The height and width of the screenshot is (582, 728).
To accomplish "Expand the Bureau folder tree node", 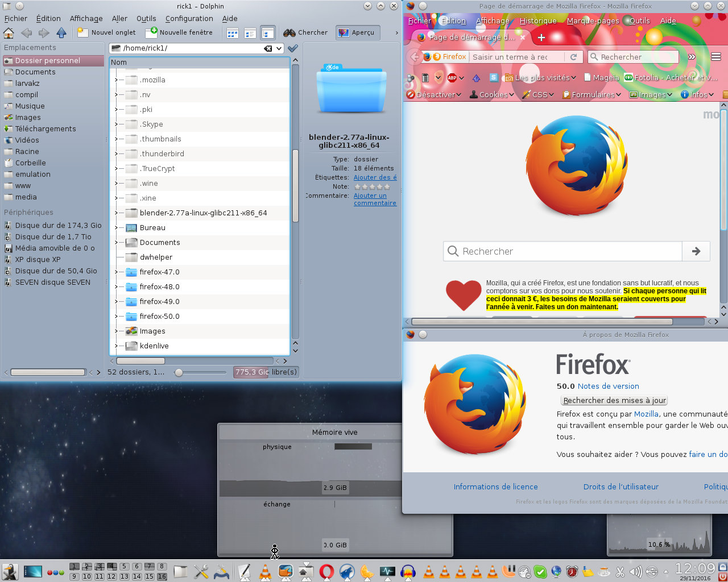I will (116, 228).
